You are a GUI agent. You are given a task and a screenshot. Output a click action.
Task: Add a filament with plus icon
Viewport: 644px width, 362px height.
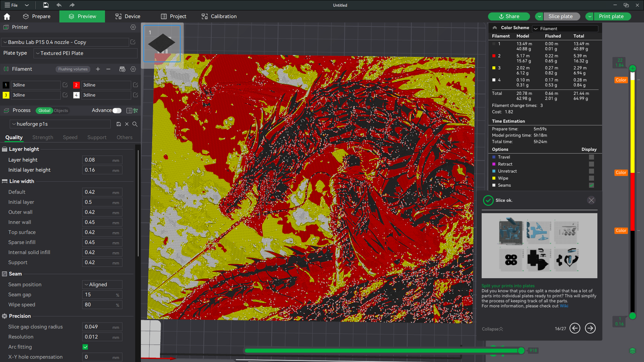click(x=98, y=69)
